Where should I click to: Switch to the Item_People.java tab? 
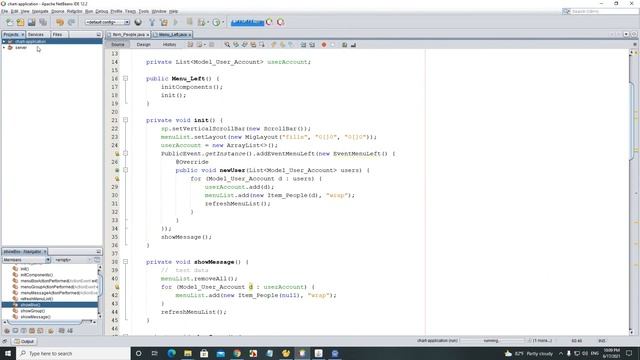click(x=128, y=35)
